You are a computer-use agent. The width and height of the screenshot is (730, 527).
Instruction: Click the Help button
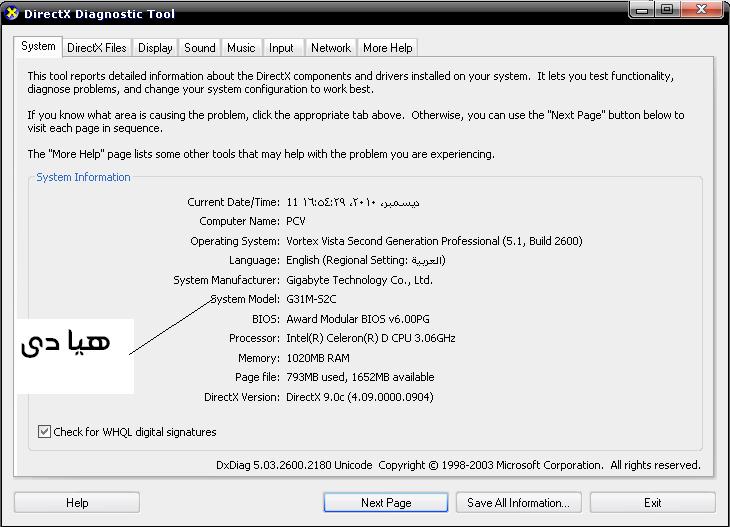point(77,503)
